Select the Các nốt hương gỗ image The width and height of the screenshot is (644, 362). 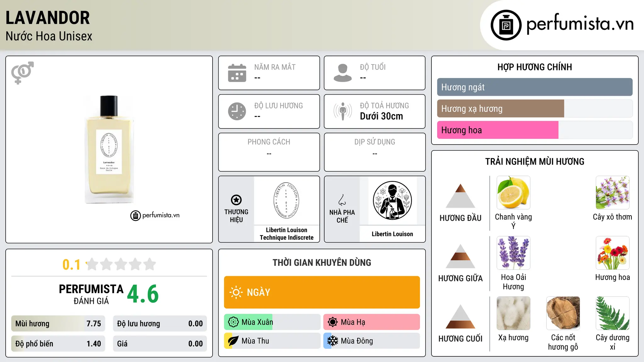(563, 313)
